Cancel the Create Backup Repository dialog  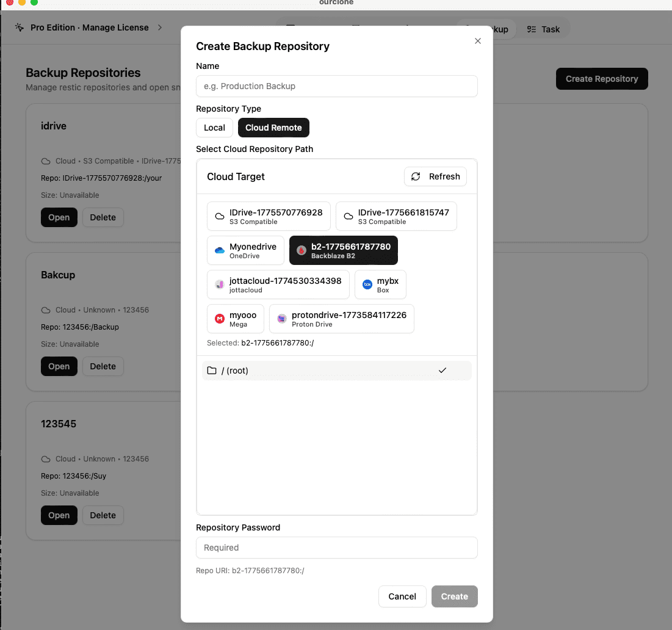point(402,596)
